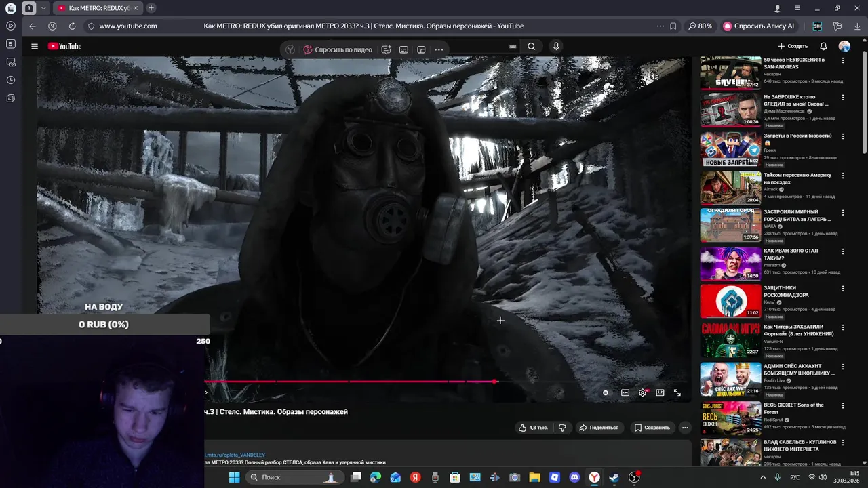The width and height of the screenshot is (868, 488).
Task: Reload the page with refresh icon
Action: click(x=72, y=26)
